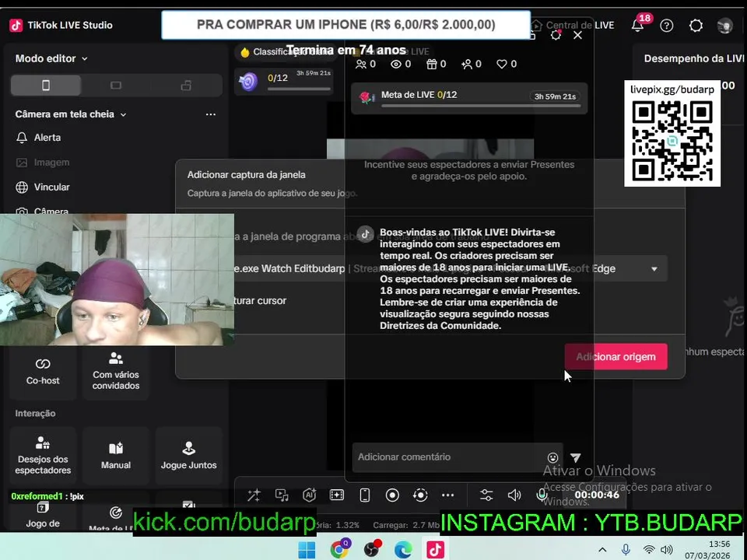Open chat overlay settings gear
The image size is (747, 560).
click(x=556, y=35)
